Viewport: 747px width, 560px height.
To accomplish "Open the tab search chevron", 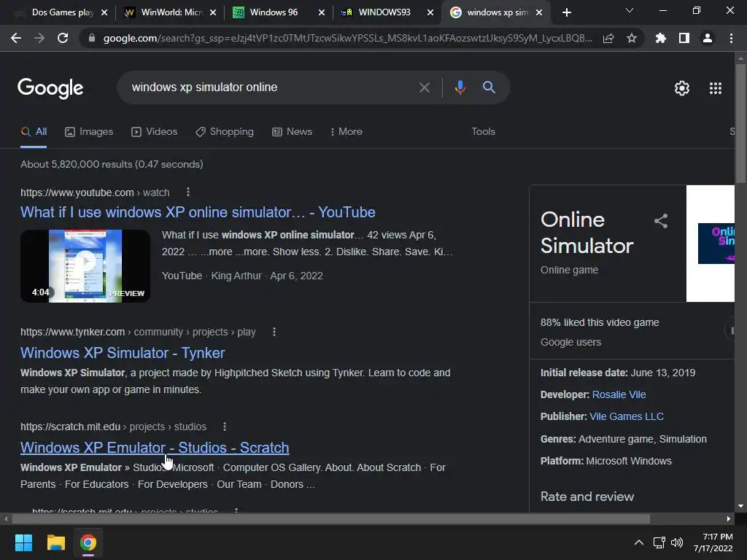I will (x=630, y=10).
